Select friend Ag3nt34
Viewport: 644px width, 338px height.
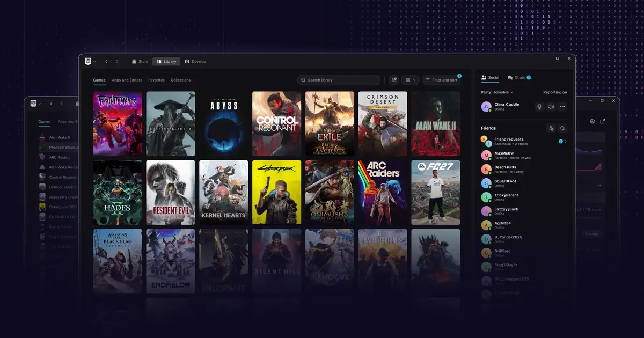524,225
